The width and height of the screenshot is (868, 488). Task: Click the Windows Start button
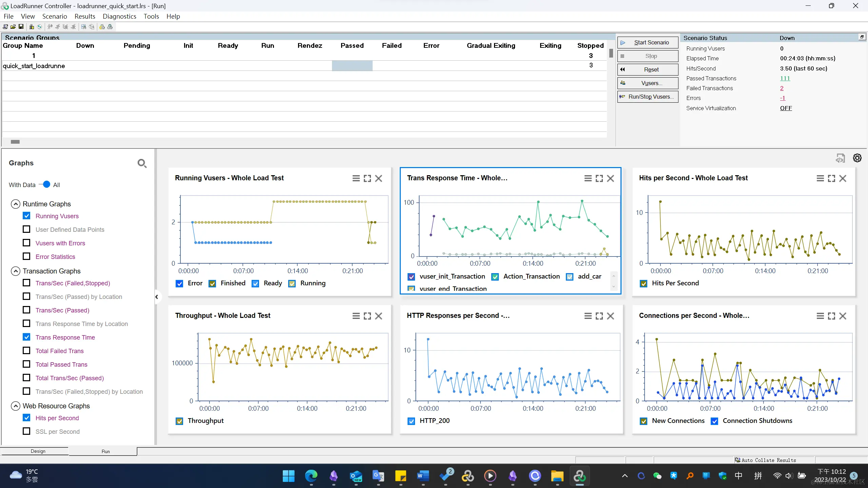click(x=289, y=476)
